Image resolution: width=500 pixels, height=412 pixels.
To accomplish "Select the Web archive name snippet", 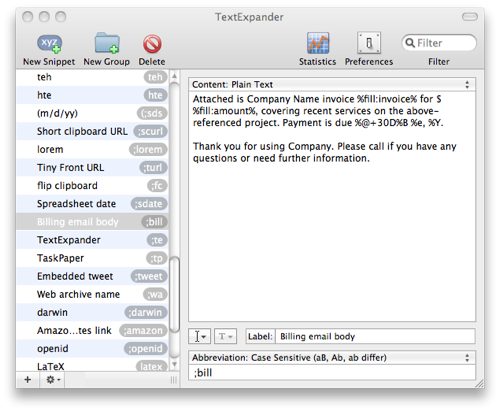I will [x=92, y=294].
